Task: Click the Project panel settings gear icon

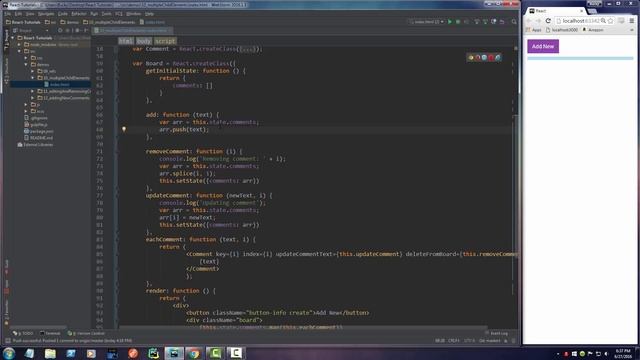Action: click(x=77, y=30)
